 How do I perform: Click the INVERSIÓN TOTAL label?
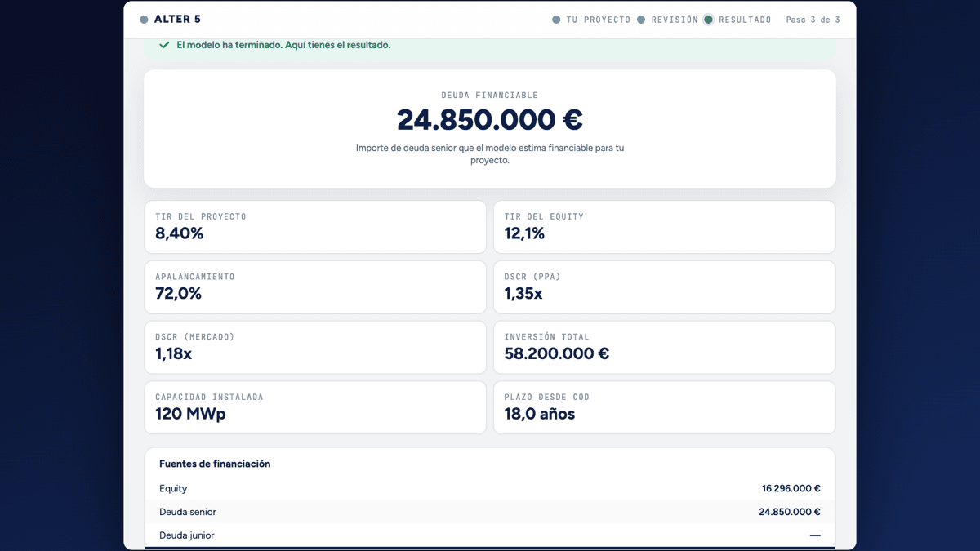[546, 337]
